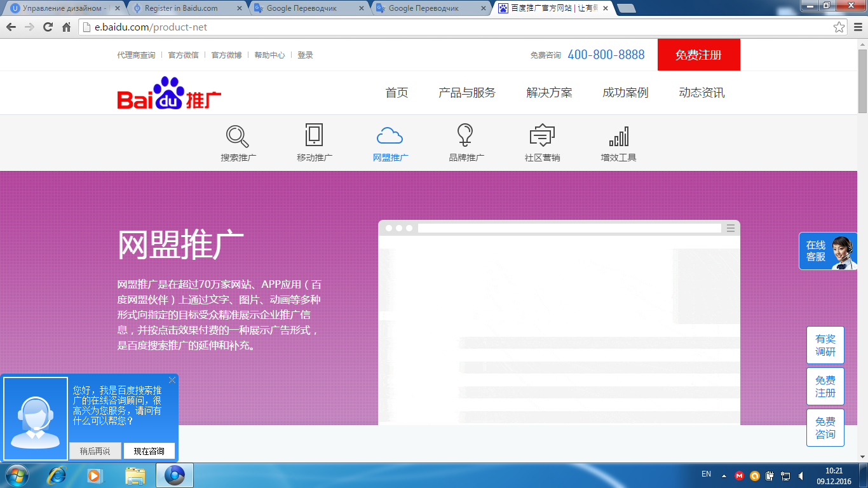Image resolution: width=868 pixels, height=488 pixels.
Task: Open the 解决方案 menu item
Action: pyautogui.click(x=550, y=93)
